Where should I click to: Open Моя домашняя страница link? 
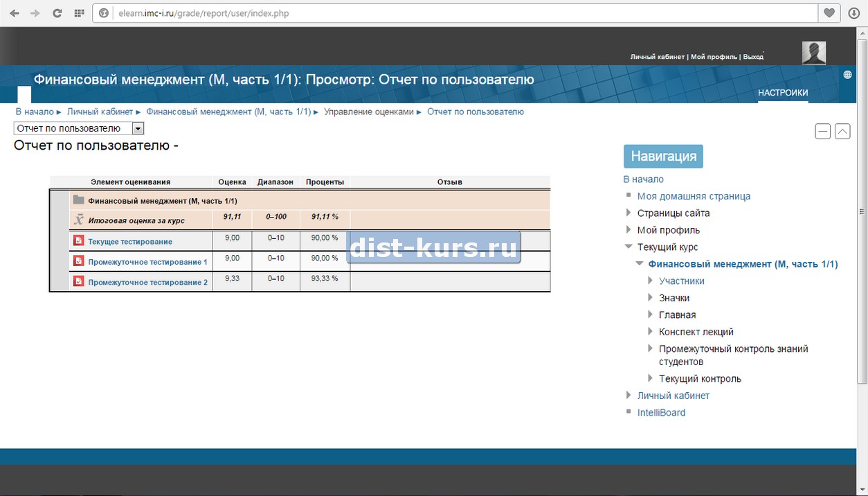click(694, 196)
